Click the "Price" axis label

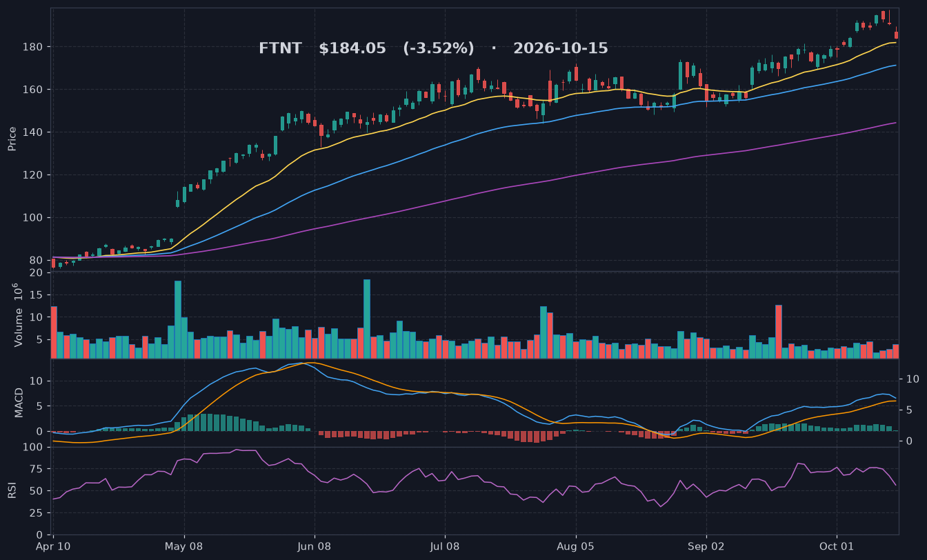pos(12,139)
